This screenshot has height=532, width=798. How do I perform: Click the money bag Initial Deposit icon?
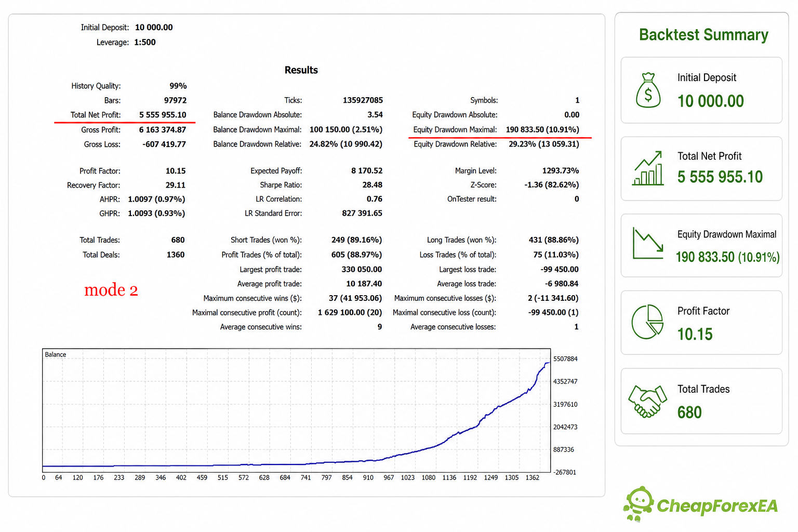coord(648,90)
